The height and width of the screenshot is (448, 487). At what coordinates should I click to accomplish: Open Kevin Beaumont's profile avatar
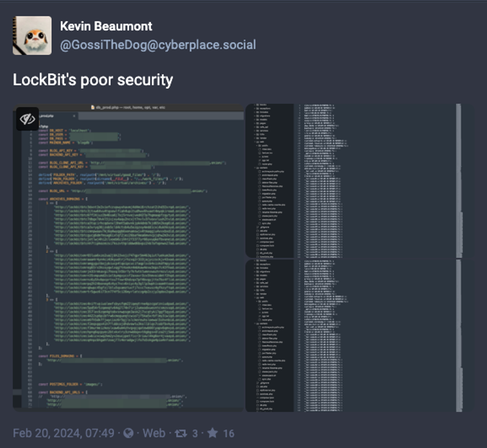click(32, 36)
